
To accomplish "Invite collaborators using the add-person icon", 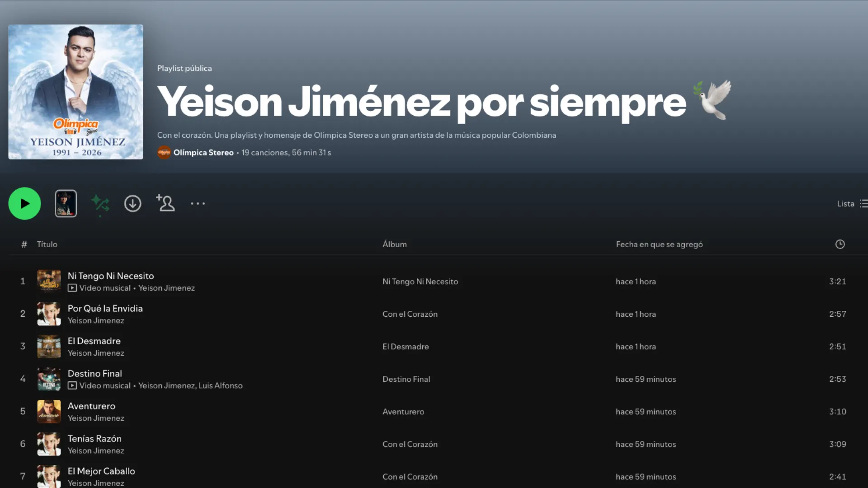I will 165,203.
